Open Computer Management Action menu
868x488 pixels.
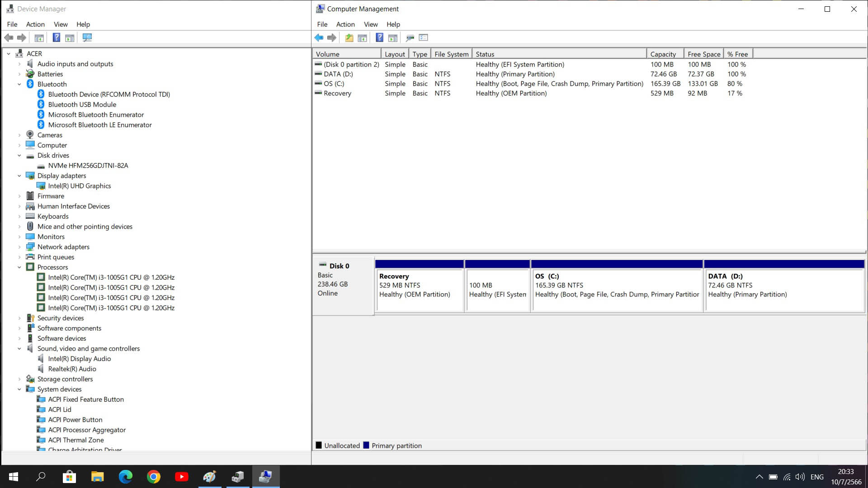[345, 24]
